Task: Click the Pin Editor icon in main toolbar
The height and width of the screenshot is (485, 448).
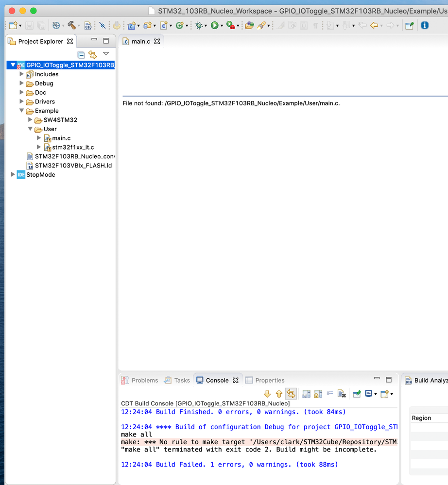Action: click(x=410, y=25)
